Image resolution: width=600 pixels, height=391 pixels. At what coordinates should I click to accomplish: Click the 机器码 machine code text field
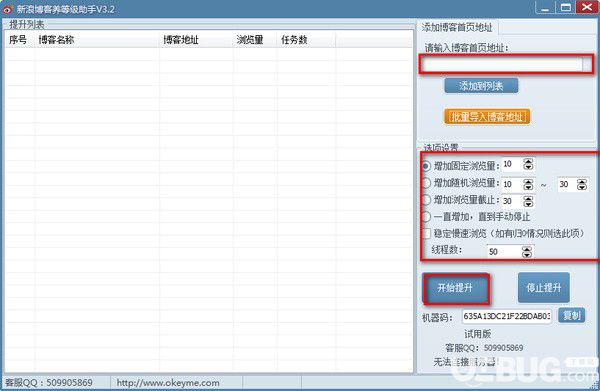507,316
